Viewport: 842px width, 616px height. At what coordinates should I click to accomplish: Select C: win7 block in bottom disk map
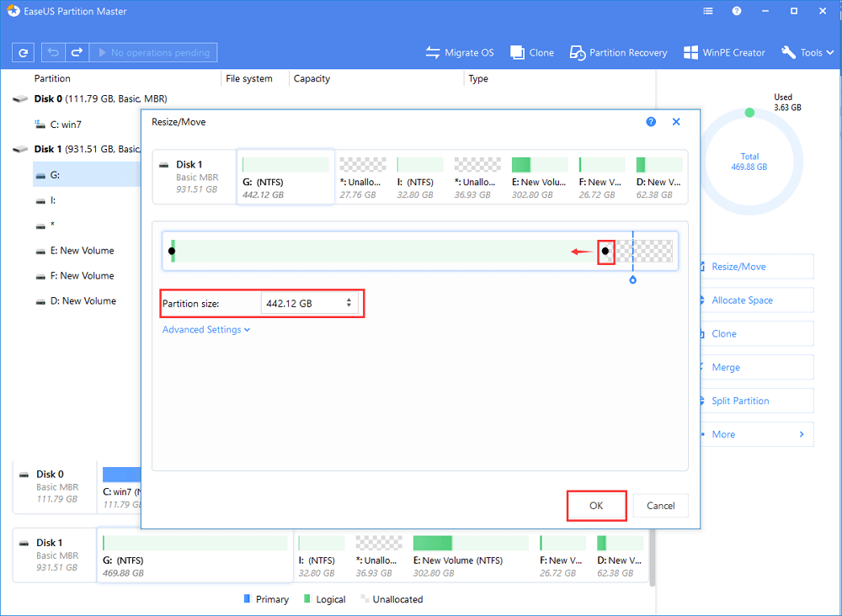pyautogui.click(x=121, y=486)
